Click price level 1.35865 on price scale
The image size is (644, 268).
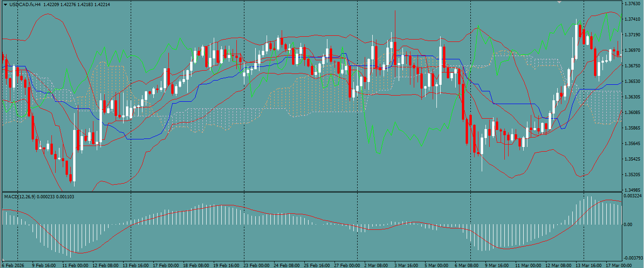(632, 128)
